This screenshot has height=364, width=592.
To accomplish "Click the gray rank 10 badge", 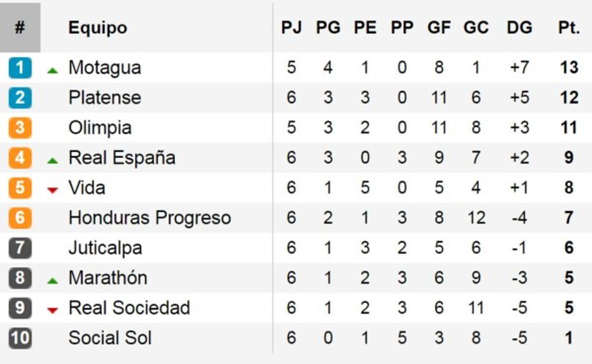I will click(20, 338).
